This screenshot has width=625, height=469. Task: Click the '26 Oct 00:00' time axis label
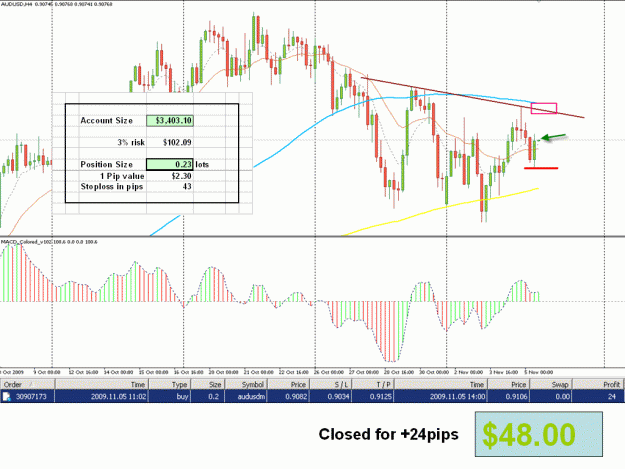pyautogui.click(x=330, y=372)
